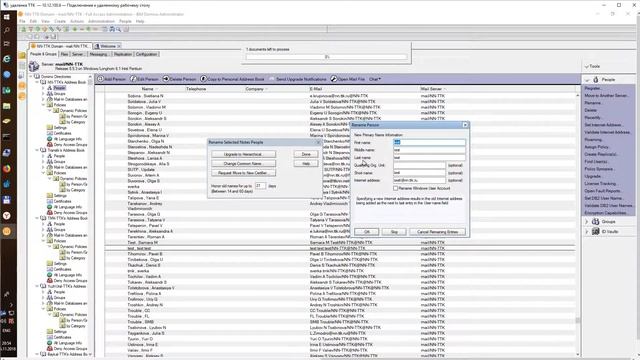Open the Chat dropdown in action bar
The height and width of the screenshot is (360, 640).
click(375, 79)
